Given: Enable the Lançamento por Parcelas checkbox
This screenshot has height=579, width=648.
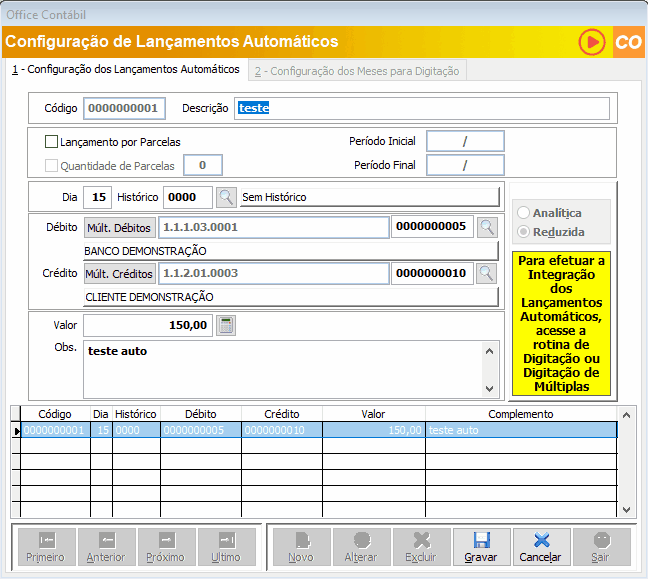Looking at the screenshot, I should pyautogui.click(x=53, y=142).
